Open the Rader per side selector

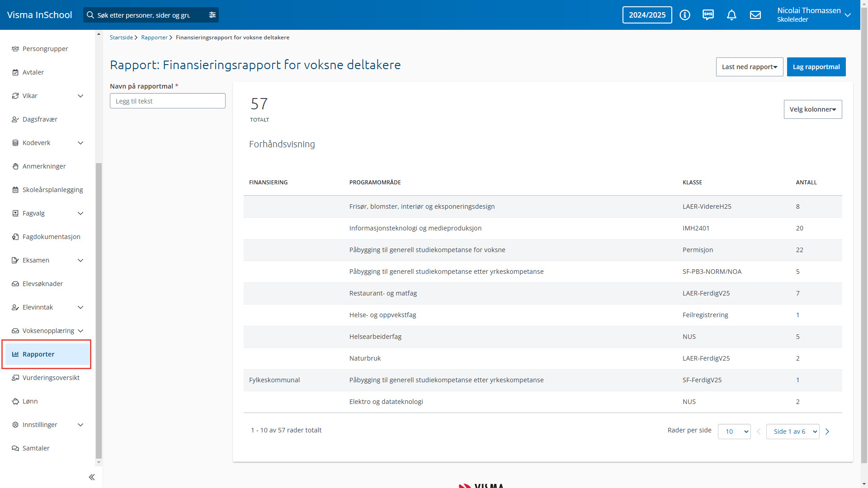pyautogui.click(x=734, y=432)
